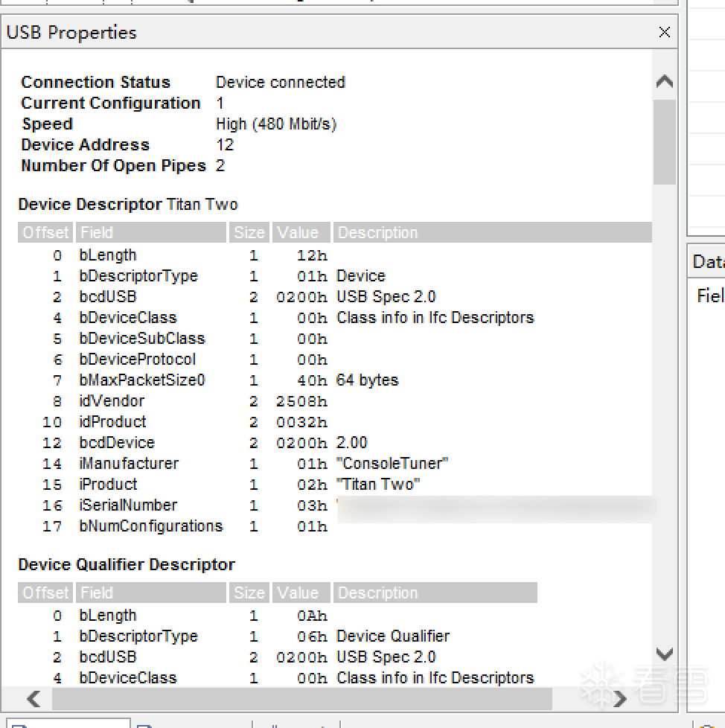725x728 pixels.
Task: Click the Field column header in Device Descriptor table
Action: coord(151,232)
